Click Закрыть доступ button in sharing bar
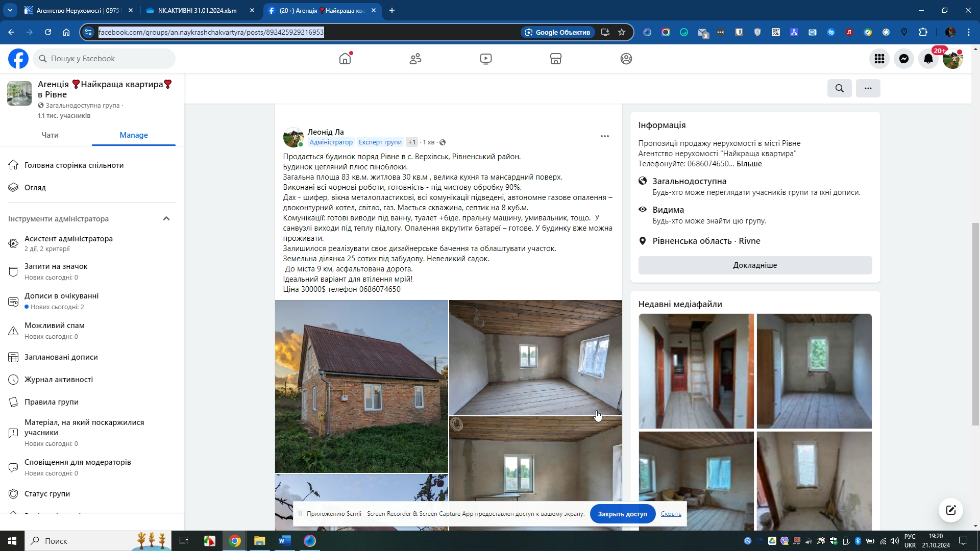The image size is (980, 551). point(622,514)
